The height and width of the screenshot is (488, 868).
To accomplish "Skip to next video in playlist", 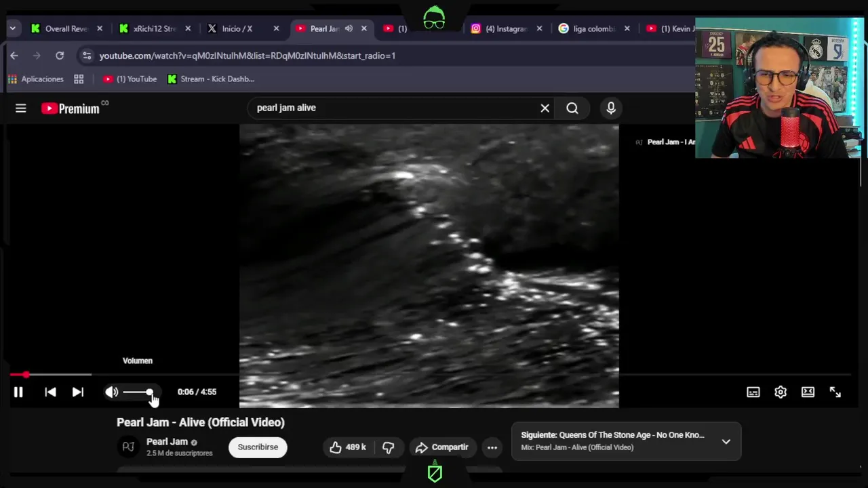I will click(x=78, y=392).
